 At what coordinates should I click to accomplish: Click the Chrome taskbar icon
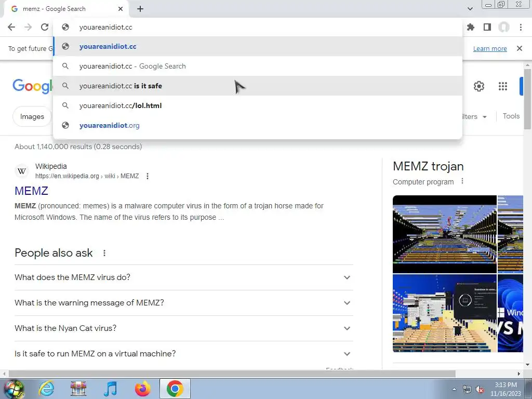175,389
